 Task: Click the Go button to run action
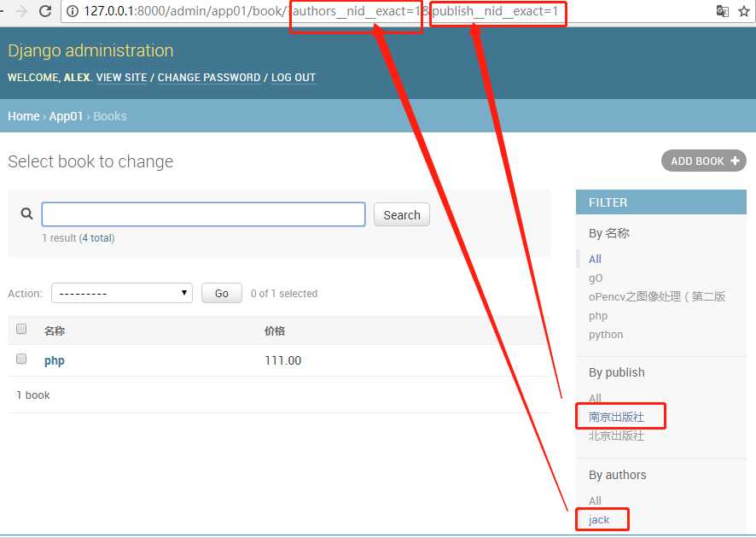pos(221,293)
